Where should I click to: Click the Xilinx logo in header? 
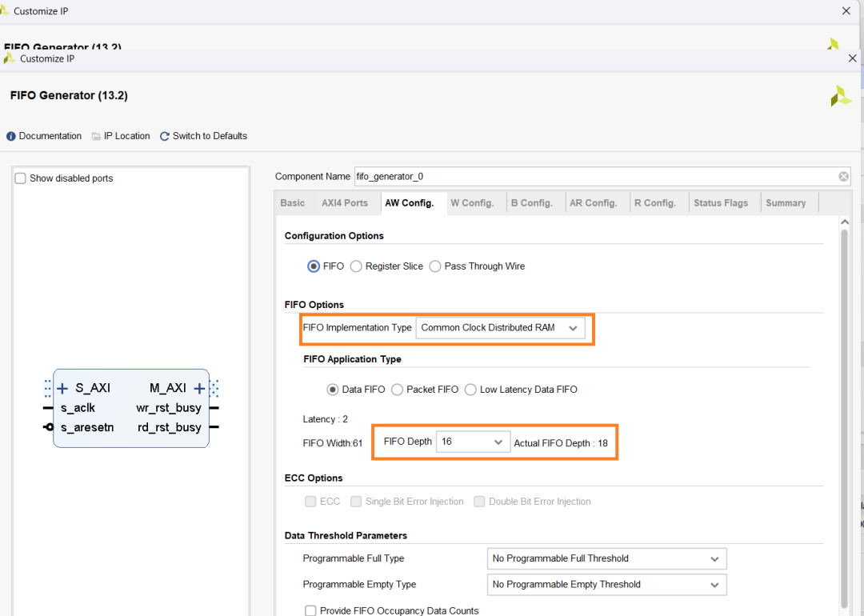click(840, 96)
